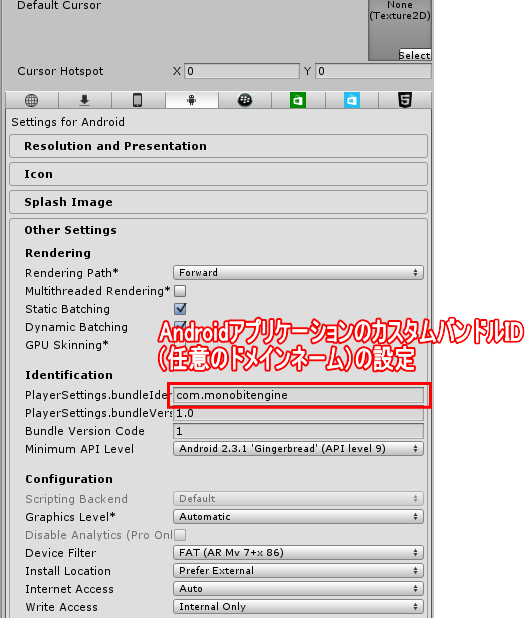This screenshot has height=618, width=527.
Task: Toggle the Disable Analytics checkbox
Action: (180, 535)
